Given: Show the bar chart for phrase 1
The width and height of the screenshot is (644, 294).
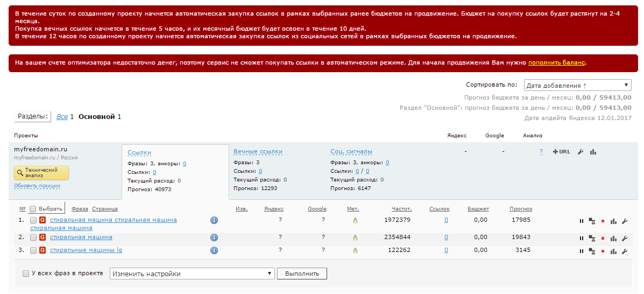Looking at the screenshot, I should click(x=613, y=221).
